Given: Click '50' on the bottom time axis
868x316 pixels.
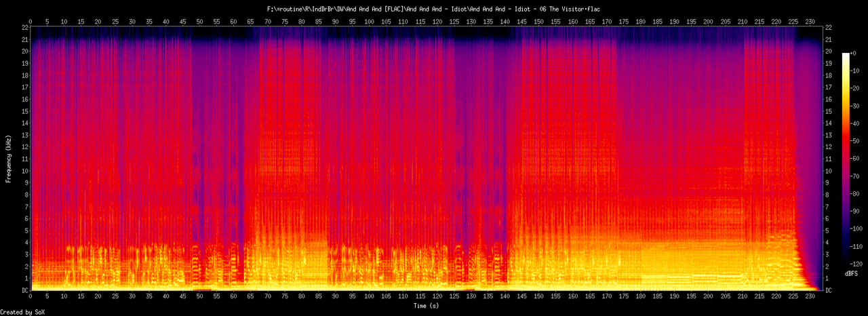Looking at the screenshot, I should pyautogui.click(x=199, y=296).
